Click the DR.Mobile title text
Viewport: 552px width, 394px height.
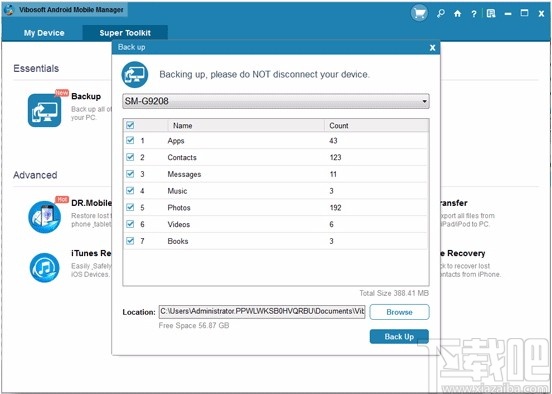click(92, 203)
